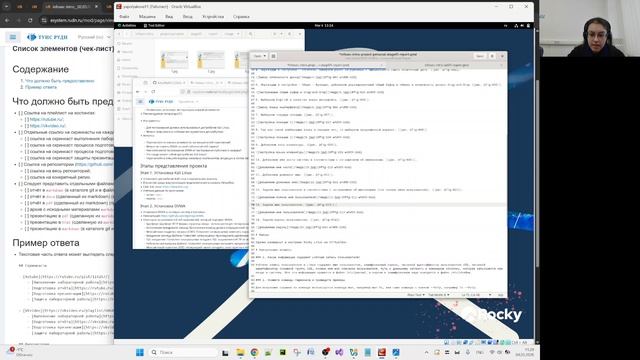The width and height of the screenshot is (640, 360).
Task: Open the VirtualBox Вид menu
Action: 169,17
